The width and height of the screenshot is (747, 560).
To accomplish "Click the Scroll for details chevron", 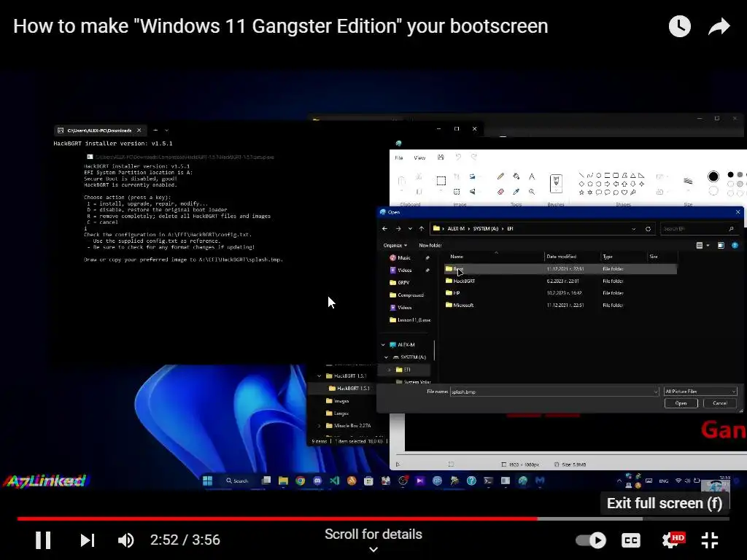I will [x=373, y=550].
